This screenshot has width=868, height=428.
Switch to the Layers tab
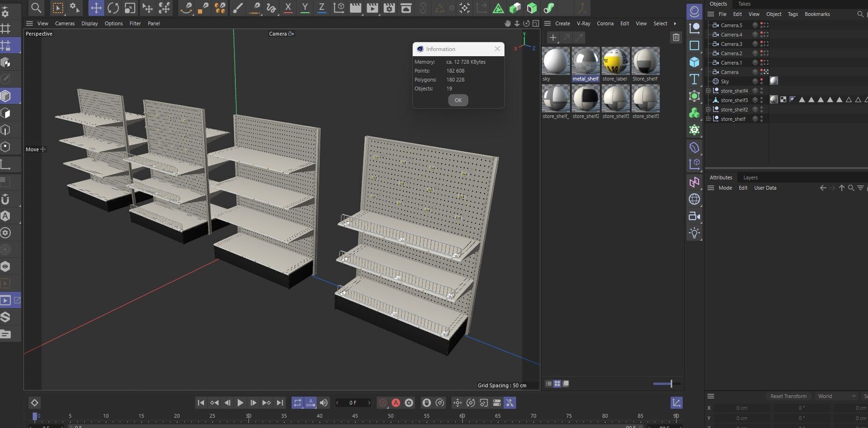(x=750, y=177)
